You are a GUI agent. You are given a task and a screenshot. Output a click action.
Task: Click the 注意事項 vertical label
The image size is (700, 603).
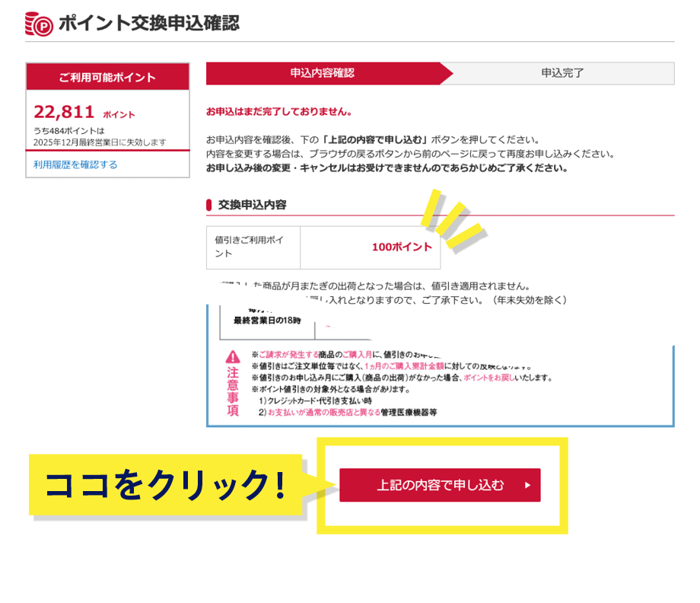pyautogui.click(x=233, y=391)
